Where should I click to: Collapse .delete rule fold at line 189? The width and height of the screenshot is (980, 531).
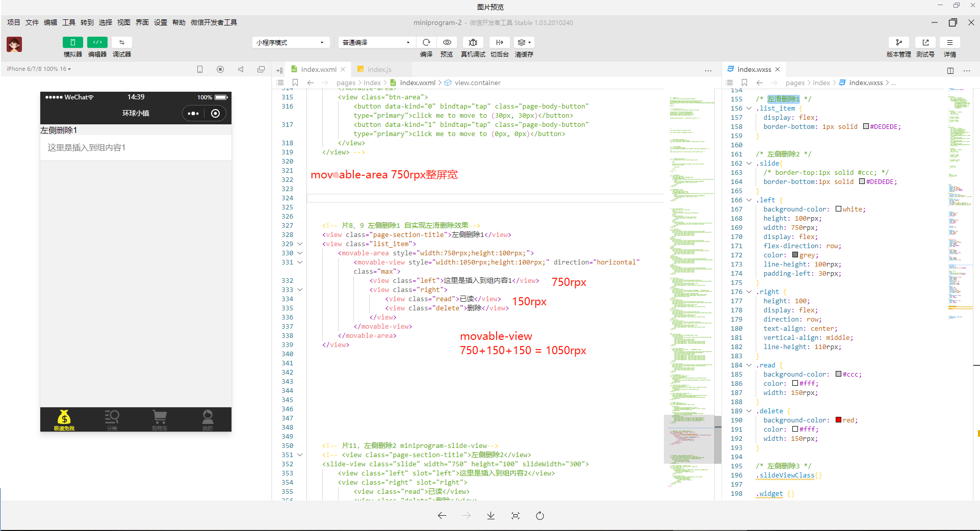click(749, 411)
